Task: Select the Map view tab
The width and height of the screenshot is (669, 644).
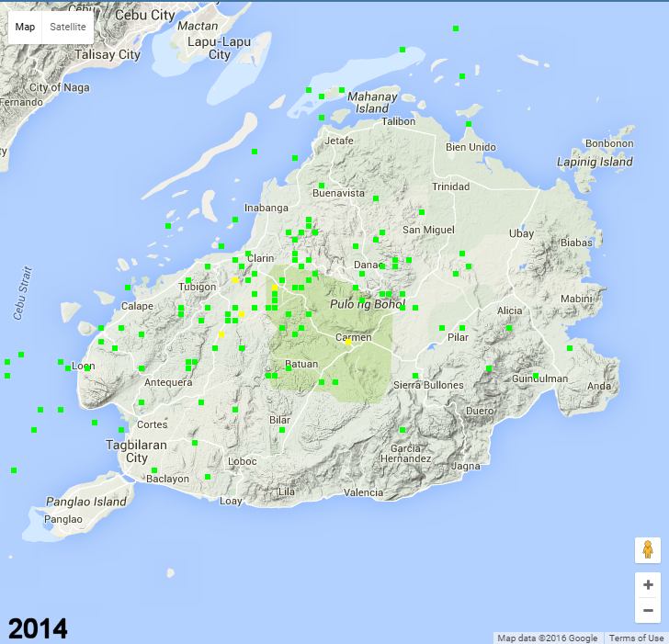Action: pyautogui.click(x=25, y=27)
